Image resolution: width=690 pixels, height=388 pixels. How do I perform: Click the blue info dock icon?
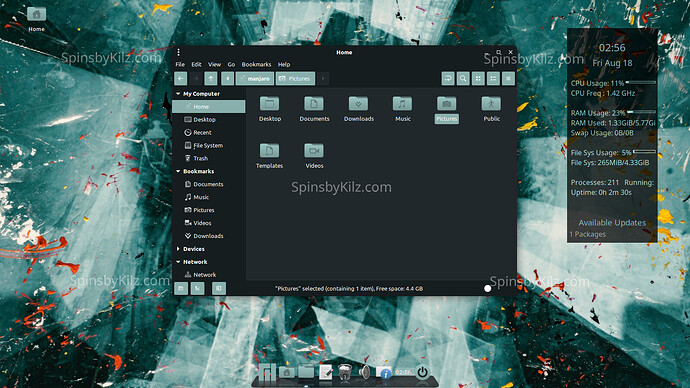pyautogui.click(x=384, y=373)
